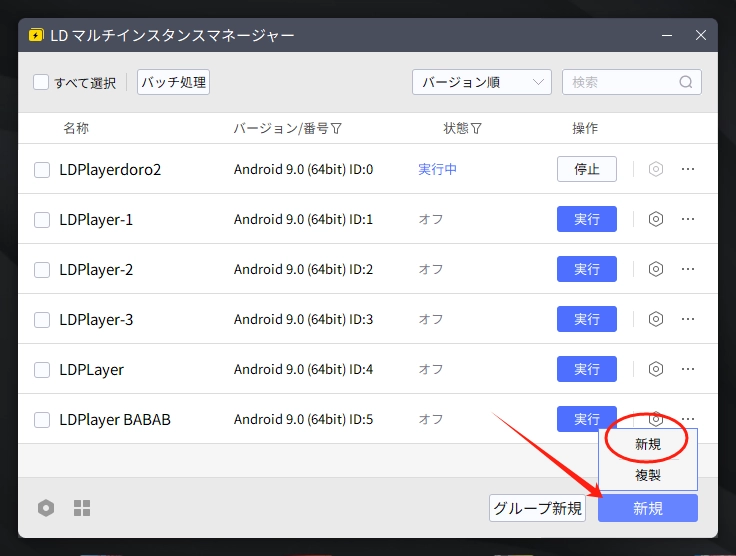
Task: Open settings gear for LDPlayerdoro2
Action: click(x=656, y=169)
